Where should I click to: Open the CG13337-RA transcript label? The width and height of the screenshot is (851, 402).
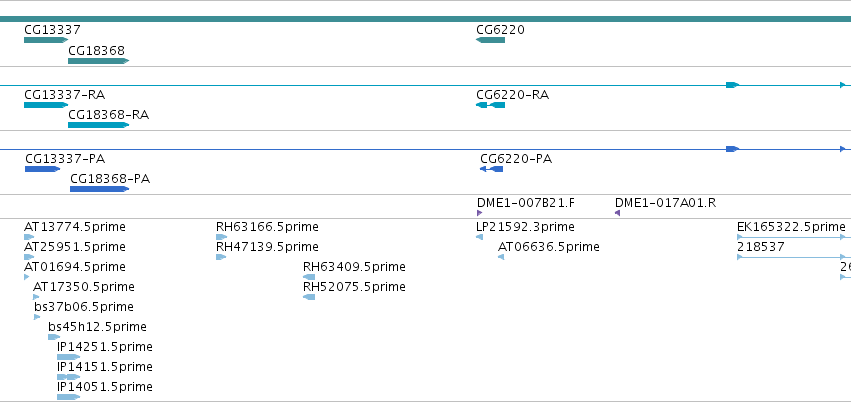pos(65,95)
